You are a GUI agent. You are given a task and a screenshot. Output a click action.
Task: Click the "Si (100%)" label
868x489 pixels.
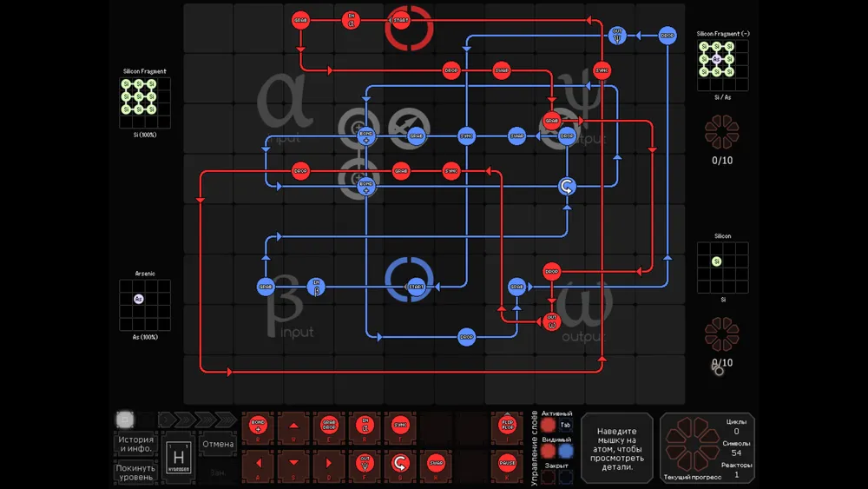tap(145, 135)
